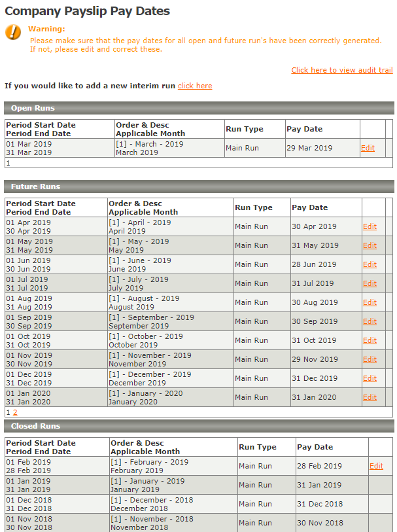This screenshot has width=397, height=532.
Task: Select the 29 Mar 2019 pay date cell
Action: pos(322,148)
